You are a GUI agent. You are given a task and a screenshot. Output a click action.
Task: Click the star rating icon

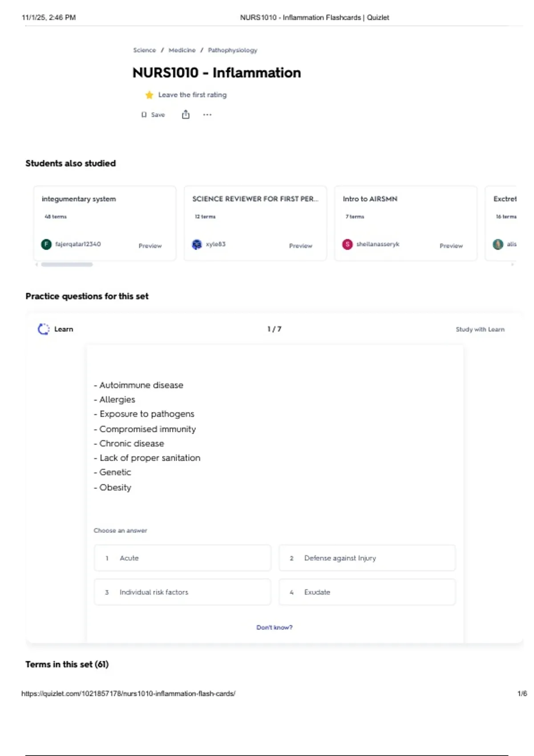(149, 95)
